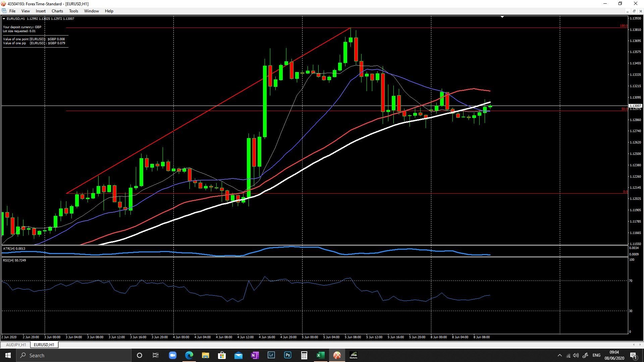The image size is (644, 362).
Task: Open the IC Markets app from taskbar
Action: (354, 355)
